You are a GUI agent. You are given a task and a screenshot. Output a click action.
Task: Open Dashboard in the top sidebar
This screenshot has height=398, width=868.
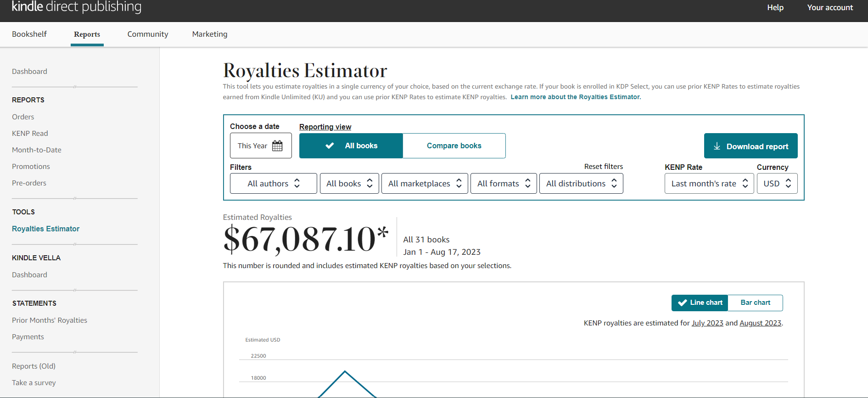coord(29,71)
